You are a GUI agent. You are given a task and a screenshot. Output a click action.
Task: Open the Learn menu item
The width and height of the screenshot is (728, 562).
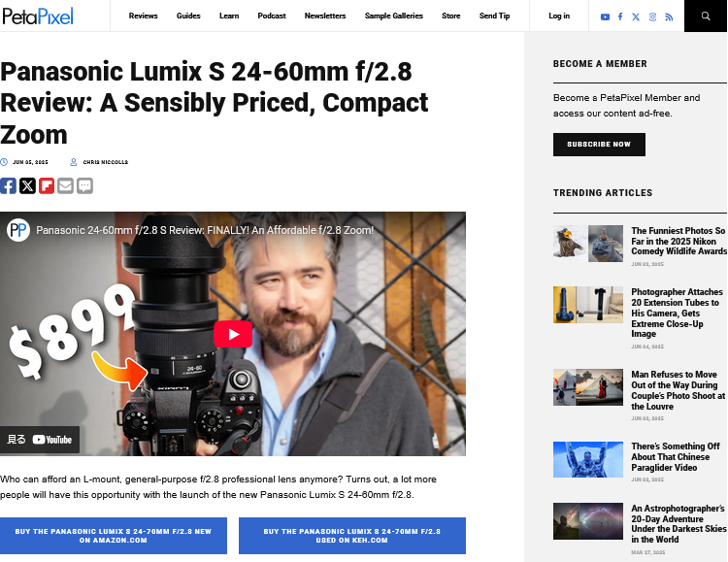point(229,16)
